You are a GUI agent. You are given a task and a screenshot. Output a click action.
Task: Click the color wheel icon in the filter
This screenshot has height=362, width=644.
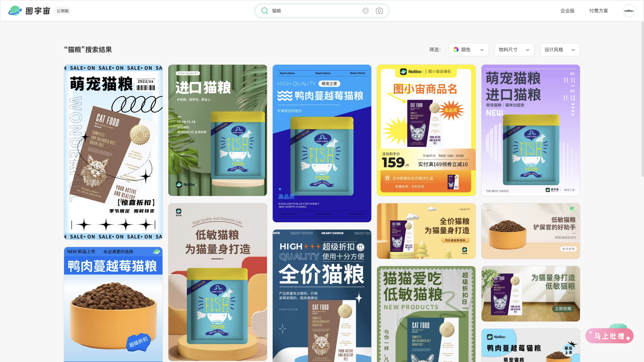(x=456, y=50)
